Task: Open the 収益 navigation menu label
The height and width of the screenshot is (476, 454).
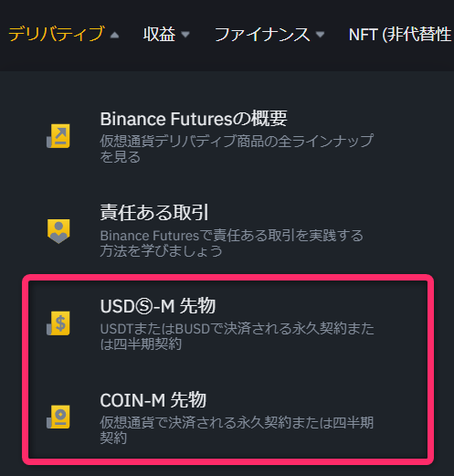Action: (159, 34)
